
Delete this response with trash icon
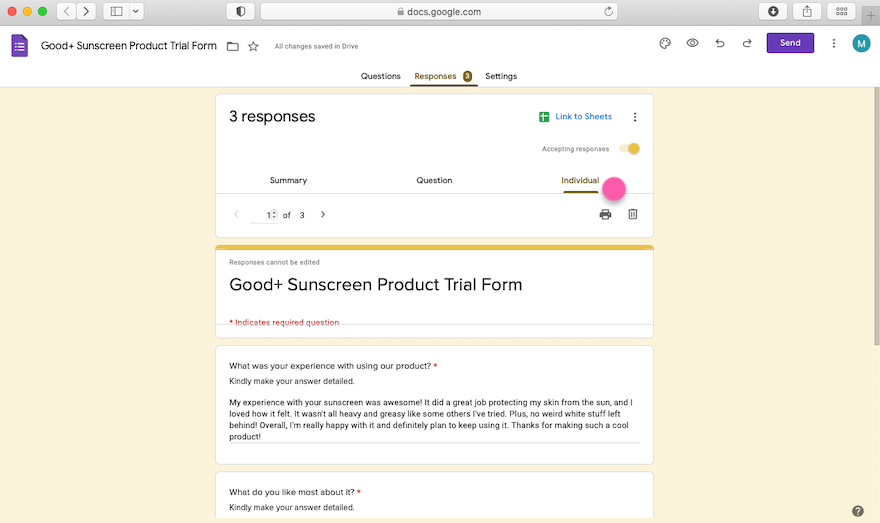click(x=632, y=214)
